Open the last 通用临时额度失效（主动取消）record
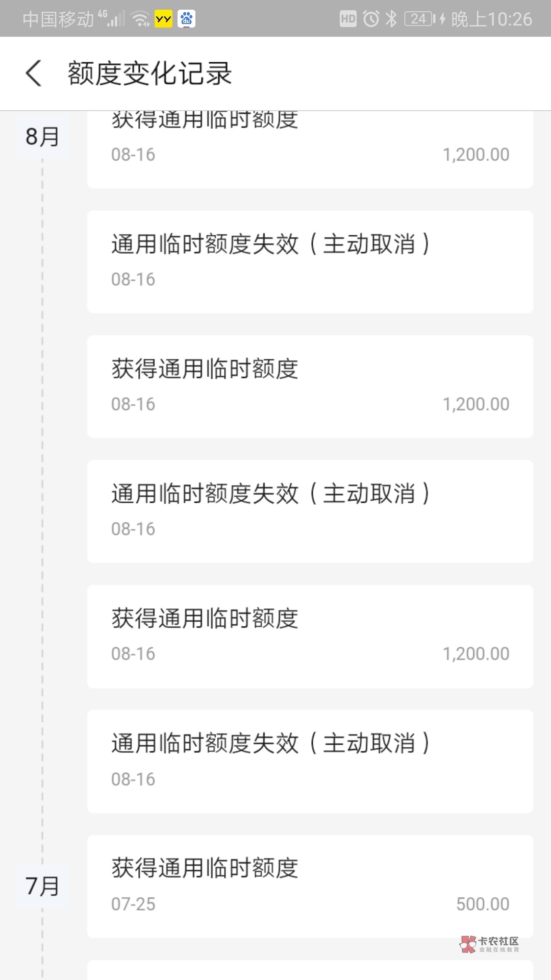Viewport: 551px width, 980px height. [310, 761]
